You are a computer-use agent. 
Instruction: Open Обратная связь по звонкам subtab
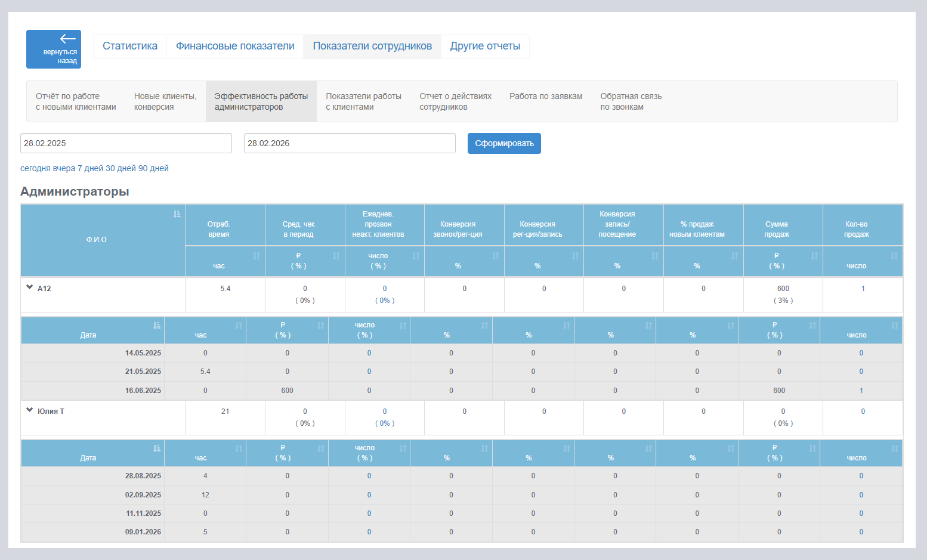click(631, 101)
